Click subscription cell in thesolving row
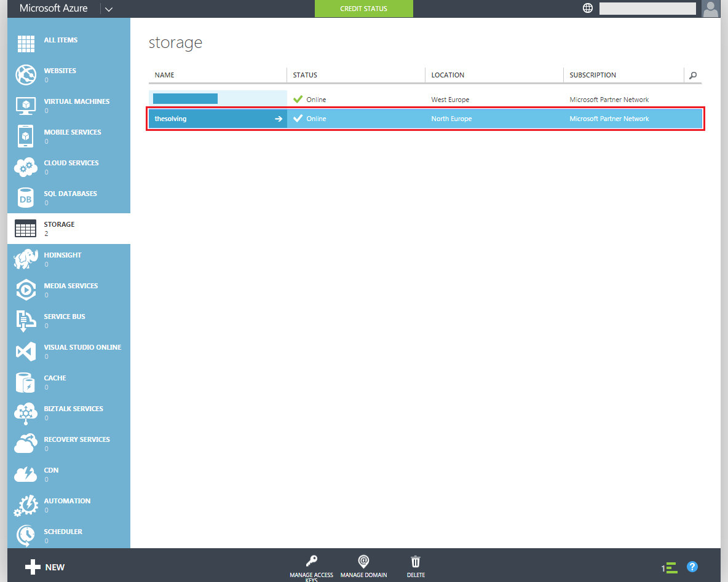 [609, 119]
